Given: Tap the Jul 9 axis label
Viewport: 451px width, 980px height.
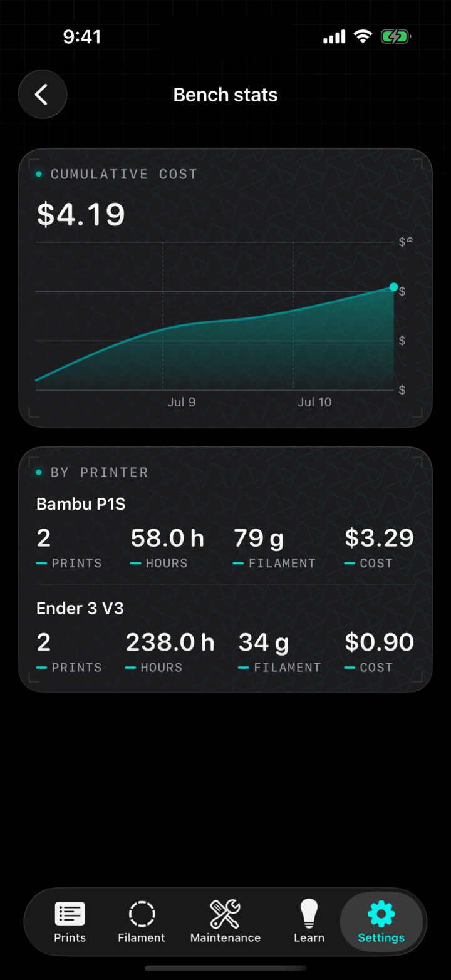Looking at the screenshot, I should 181,402.
